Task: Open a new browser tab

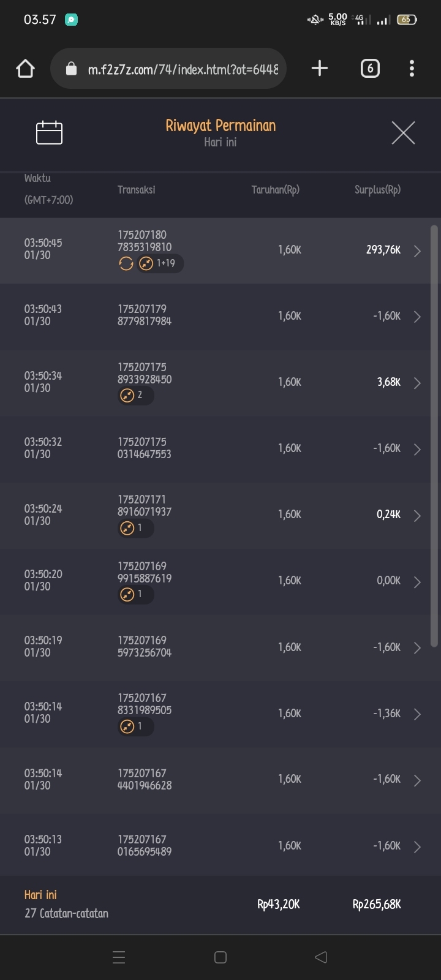Action: [x=320, y=68]
